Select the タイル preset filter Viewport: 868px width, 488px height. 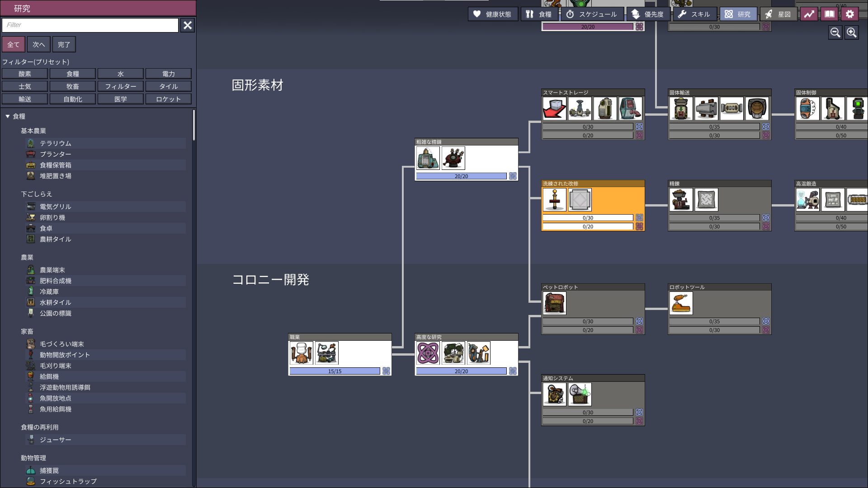pyautogui.click(x=169, y=86)
